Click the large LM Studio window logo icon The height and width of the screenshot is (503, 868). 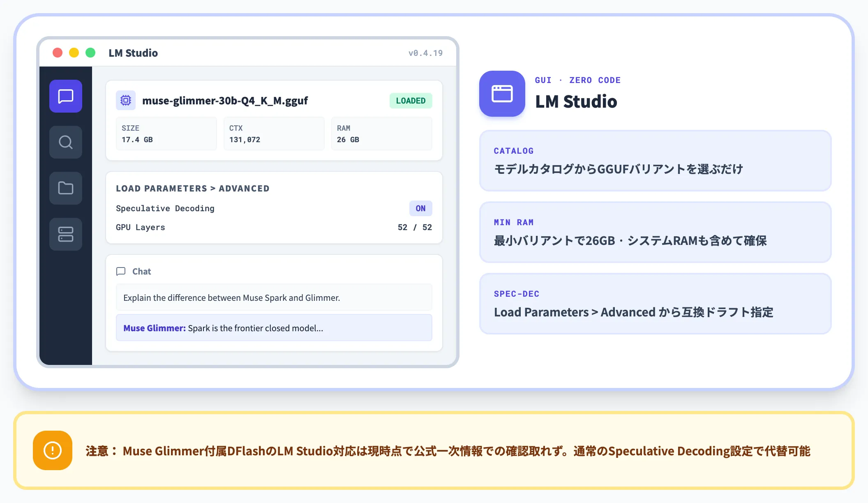tap(502, 94)
